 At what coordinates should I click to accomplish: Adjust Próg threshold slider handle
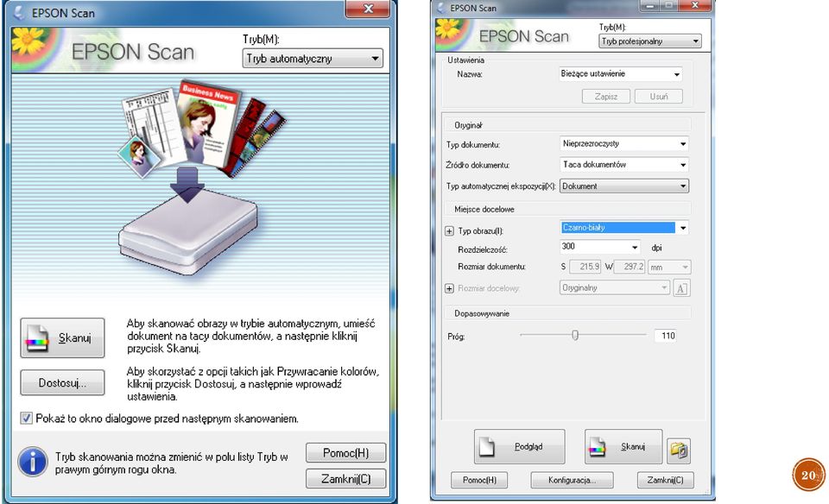click(575, 335)
